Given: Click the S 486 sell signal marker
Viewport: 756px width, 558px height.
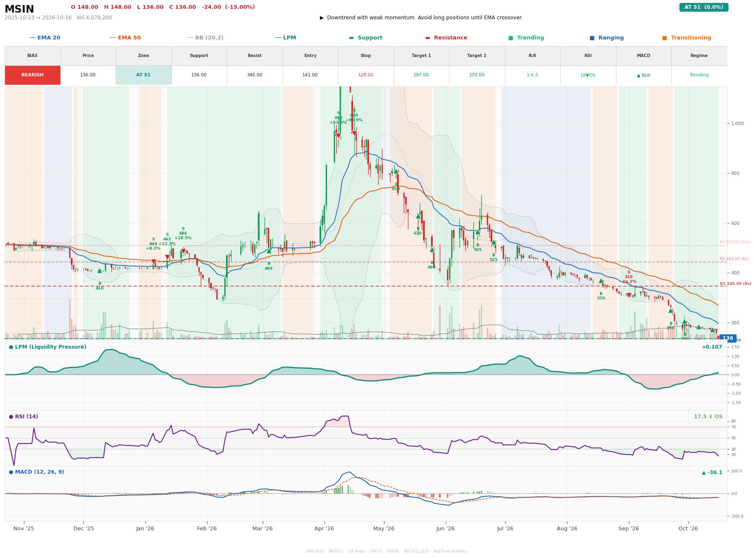Looking at the screenshot, I should click(183, 252).
